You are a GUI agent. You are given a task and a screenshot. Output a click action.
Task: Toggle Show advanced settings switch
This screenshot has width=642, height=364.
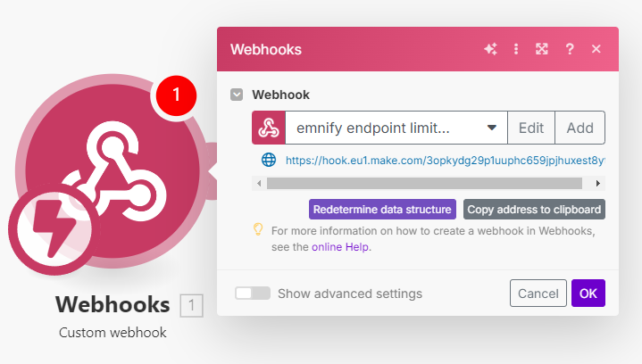[x=252, y=294]
